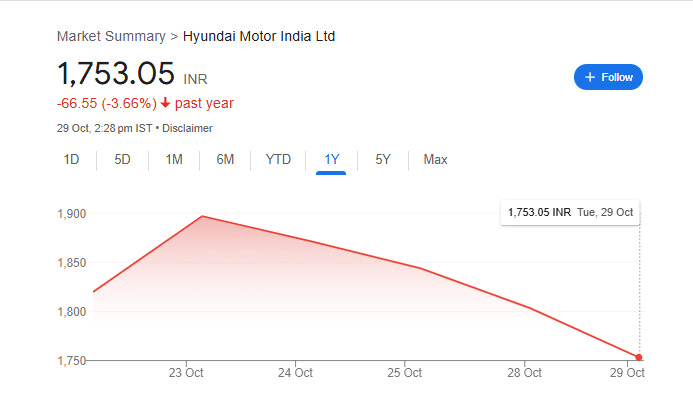The image size is (693, 398).
Task: Click the 25 Oct axis label
Action: (404, 373)
